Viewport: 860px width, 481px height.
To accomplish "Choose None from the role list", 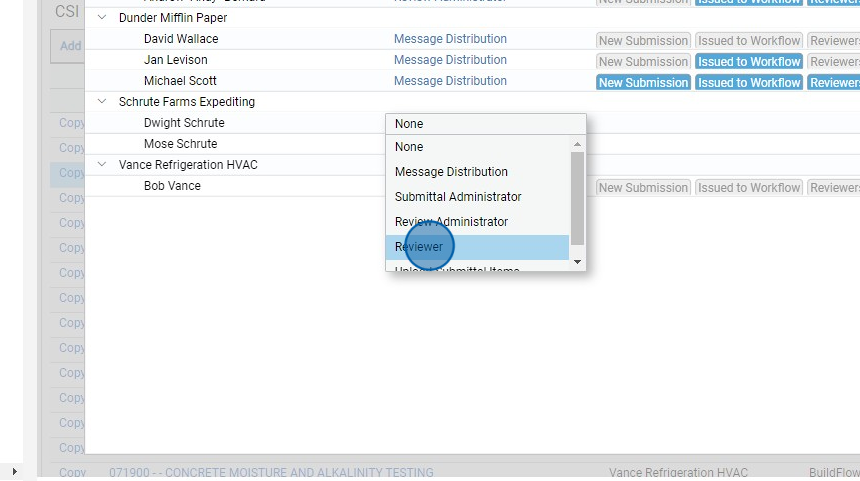I will [x=477, y=147].
